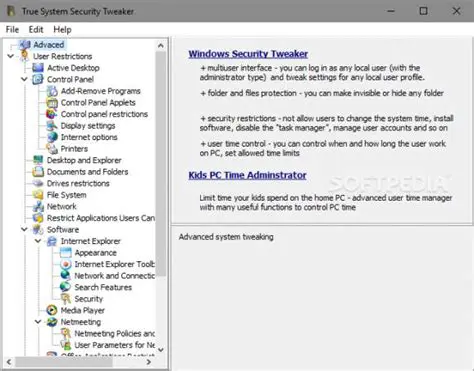Click the Drives restrictions icon
474x371 pixels.
38,183
